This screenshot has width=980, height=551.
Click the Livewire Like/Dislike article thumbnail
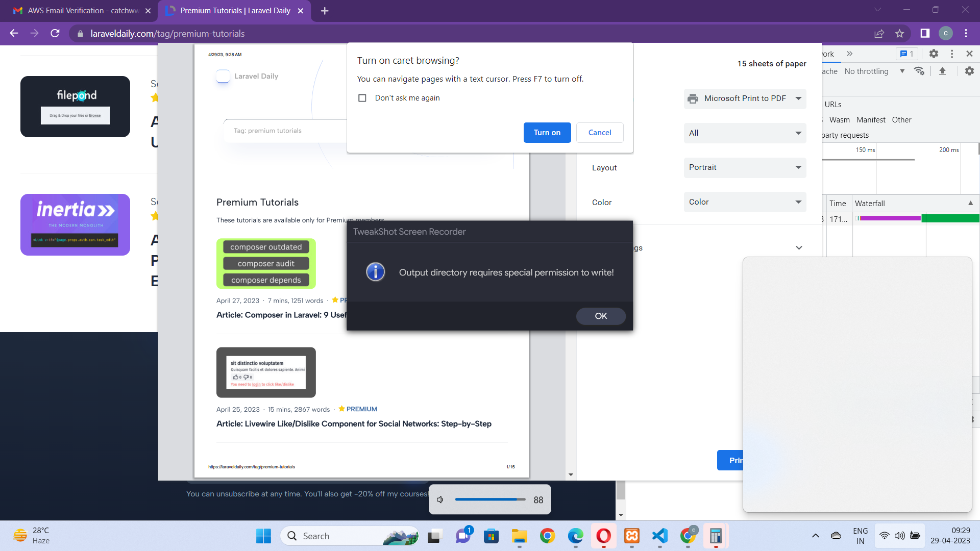[266, 372]
